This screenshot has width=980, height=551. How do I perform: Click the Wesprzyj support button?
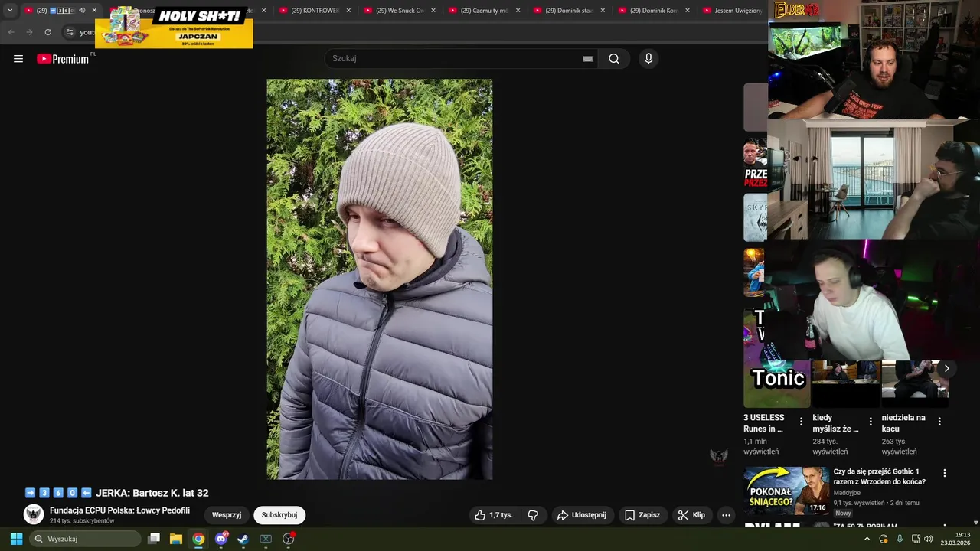(227, 515)
